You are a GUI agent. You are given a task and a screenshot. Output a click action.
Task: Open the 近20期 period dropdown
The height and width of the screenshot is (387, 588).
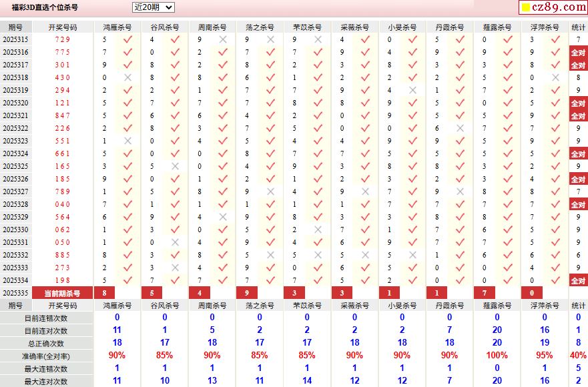pyautogui.click(x=154, y=7)
